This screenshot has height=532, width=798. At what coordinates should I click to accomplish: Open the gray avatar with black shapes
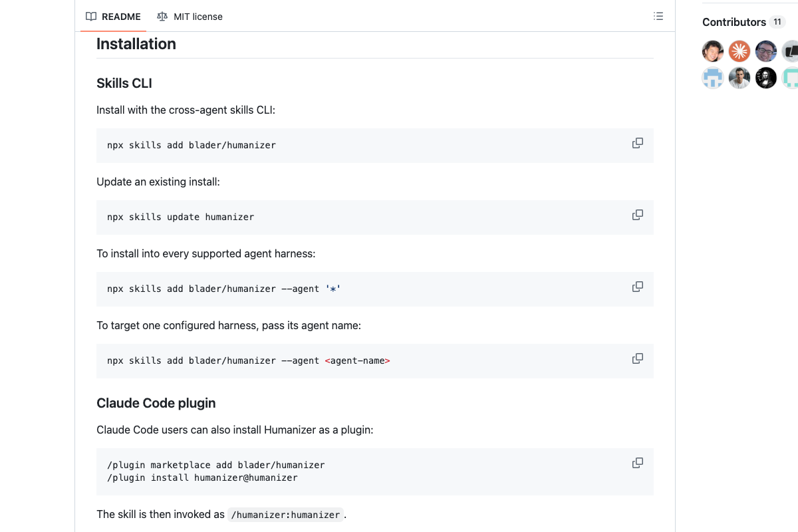pos(790,51)
